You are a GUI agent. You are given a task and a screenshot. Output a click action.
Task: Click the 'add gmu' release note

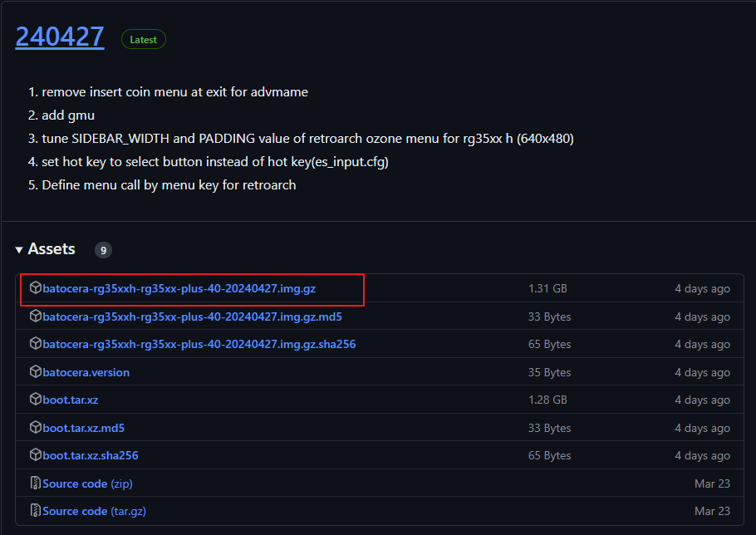click(x=68, y=115)
